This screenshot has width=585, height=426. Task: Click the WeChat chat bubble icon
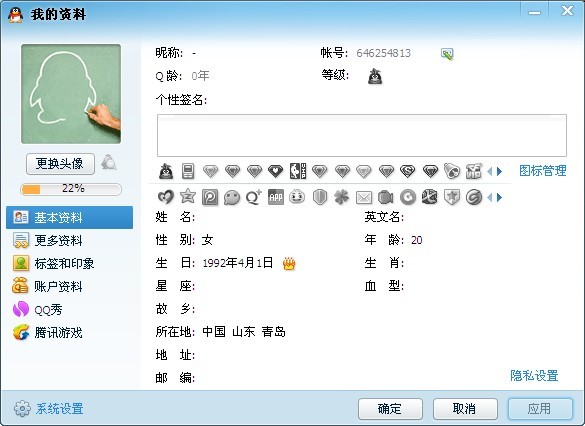[232, 197]
